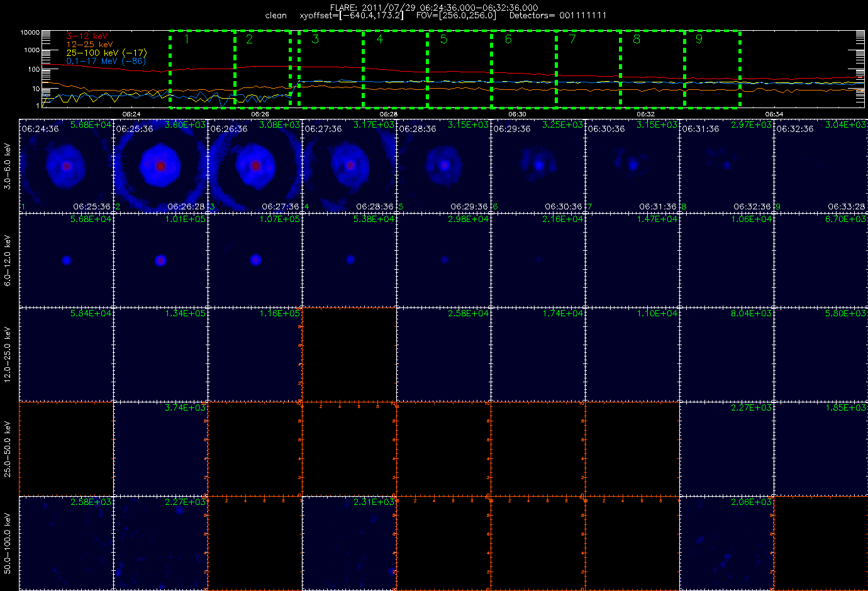Screen dimensions: 868x591
Task: Click the 25.0-50.0 keV row label
Action: click(8, 449)
